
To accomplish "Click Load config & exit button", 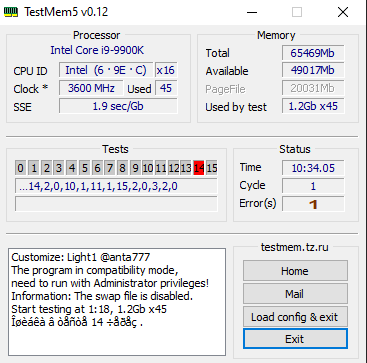I will pyautogui.click(x=295, y=317).
